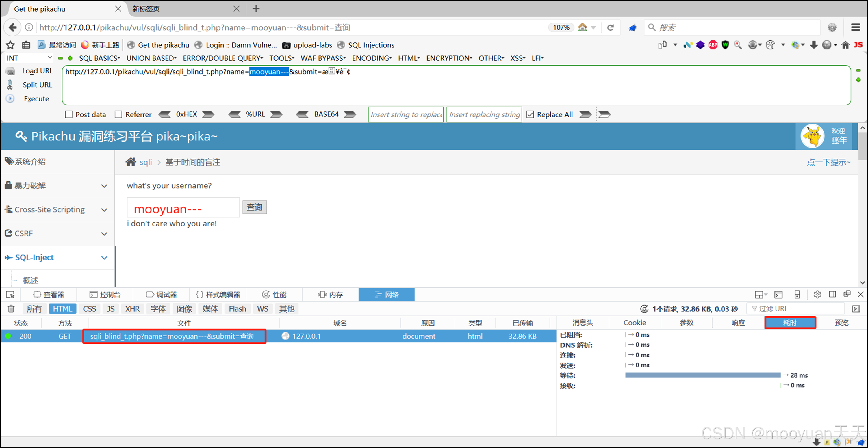
Task: Open the INT type dropdown
Action: 29,58
